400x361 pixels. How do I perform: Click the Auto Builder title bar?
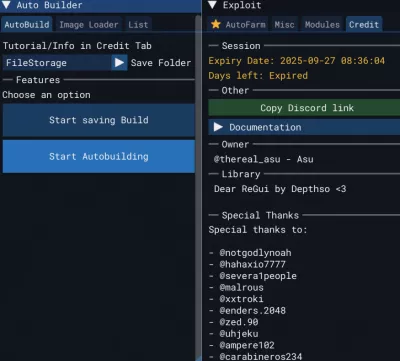pyautogui.click(x=100, y=5)
